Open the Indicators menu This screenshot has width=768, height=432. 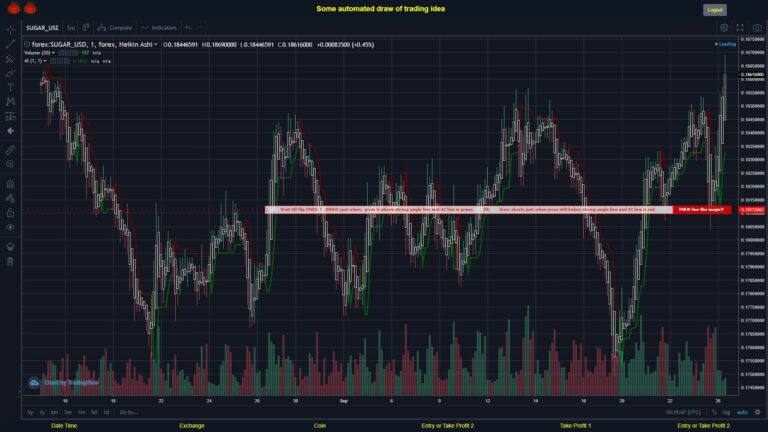pyautogui.click(x=159, y=28)
